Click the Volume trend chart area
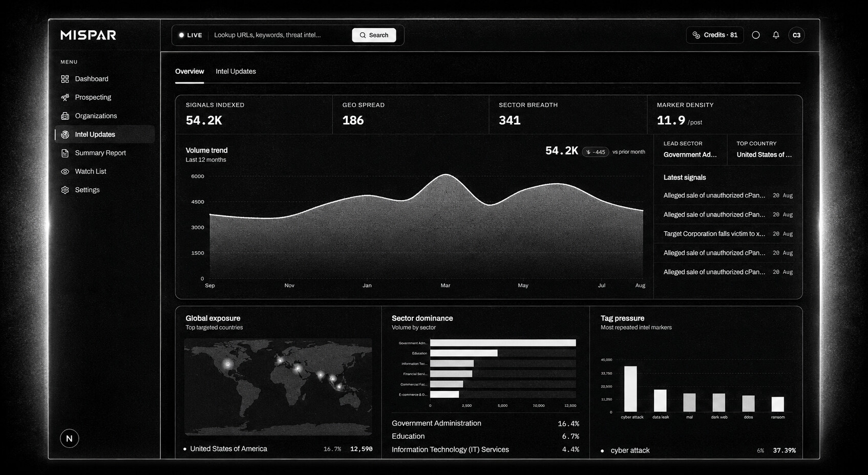This screenshot has height=475, width=868. pos(426,227)
